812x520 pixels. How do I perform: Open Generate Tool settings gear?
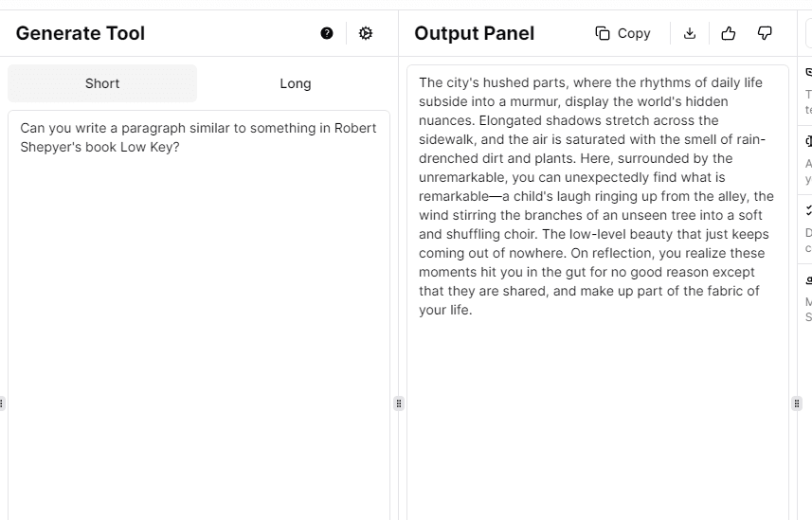(366, 33)
